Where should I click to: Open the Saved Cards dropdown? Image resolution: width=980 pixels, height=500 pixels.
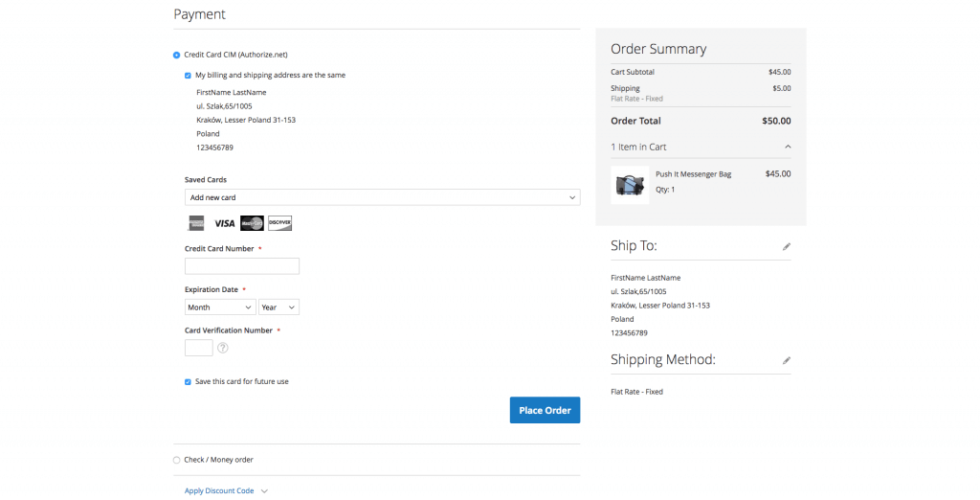pos(382,197)
